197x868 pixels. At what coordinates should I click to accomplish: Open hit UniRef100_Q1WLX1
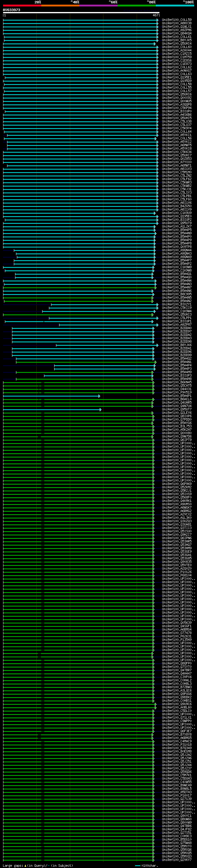coord(177,26)
